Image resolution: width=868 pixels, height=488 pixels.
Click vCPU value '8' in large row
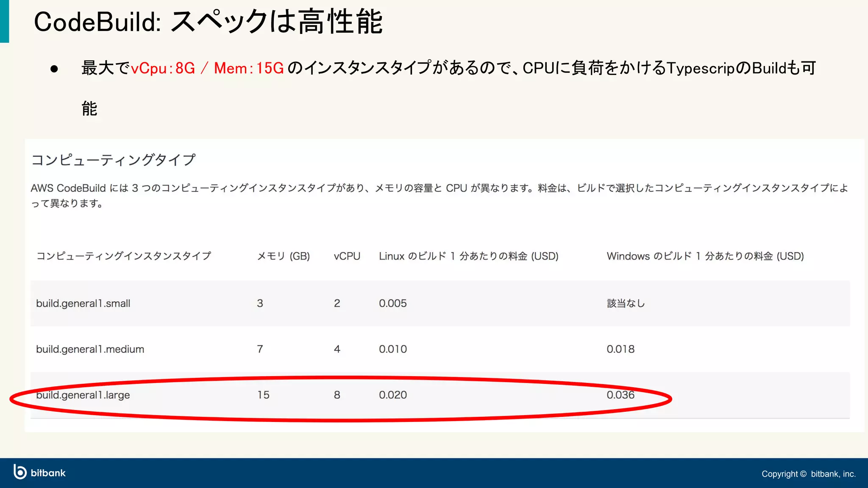point(337,395)
